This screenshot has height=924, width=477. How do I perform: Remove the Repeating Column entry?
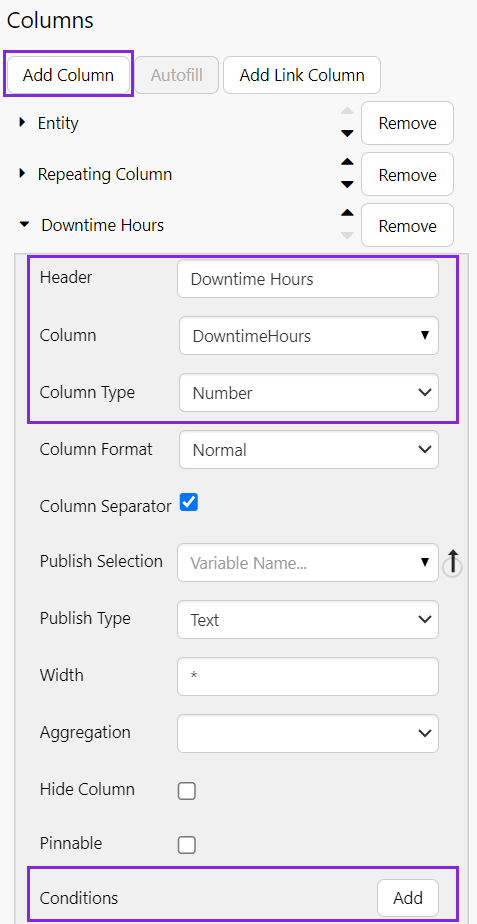coord(407,174)
